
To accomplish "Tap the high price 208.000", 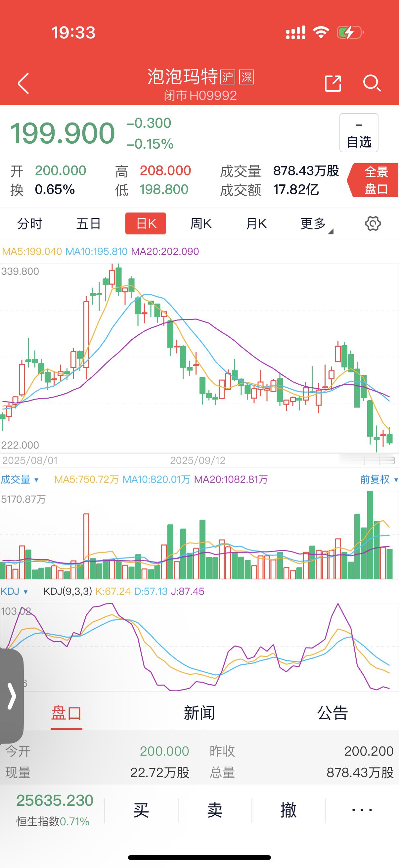I will [x=165, y=171].
